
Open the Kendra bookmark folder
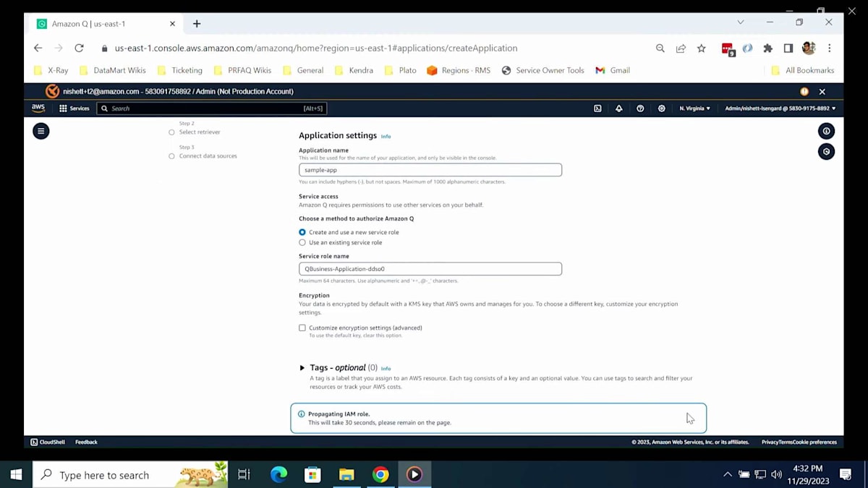click(x=354, y=70)
